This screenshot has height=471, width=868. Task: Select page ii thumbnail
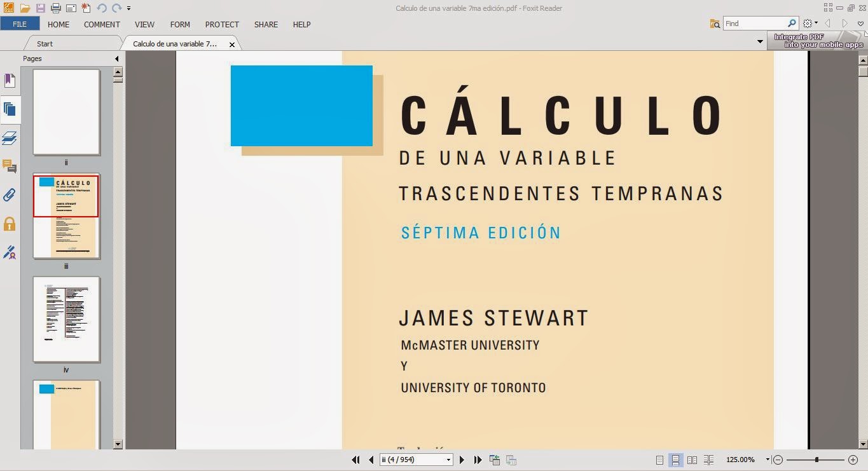(66, 112)
